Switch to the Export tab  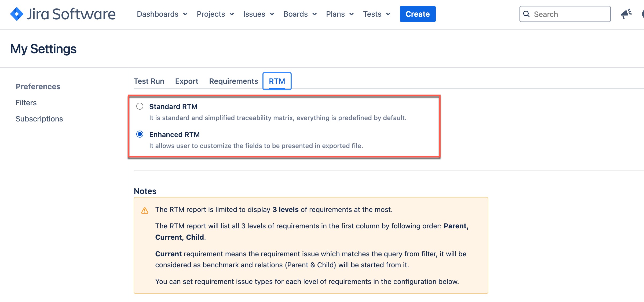point(187,81)
